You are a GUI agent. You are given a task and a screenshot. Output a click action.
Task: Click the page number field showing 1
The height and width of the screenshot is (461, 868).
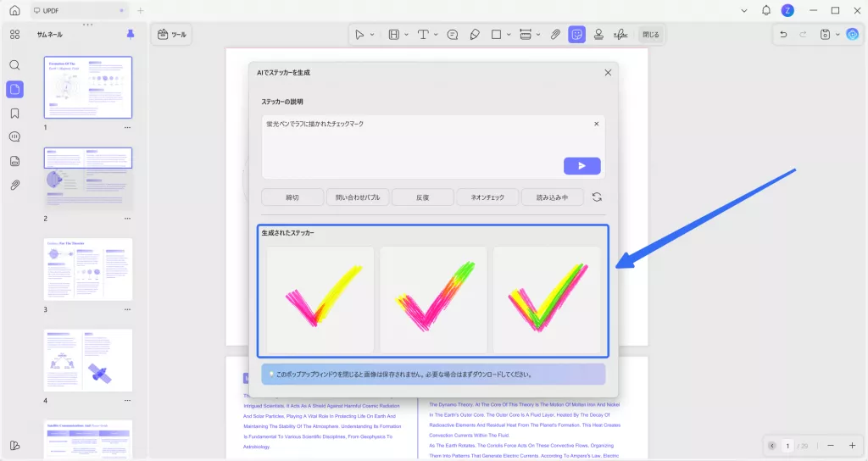pos(787,446)
